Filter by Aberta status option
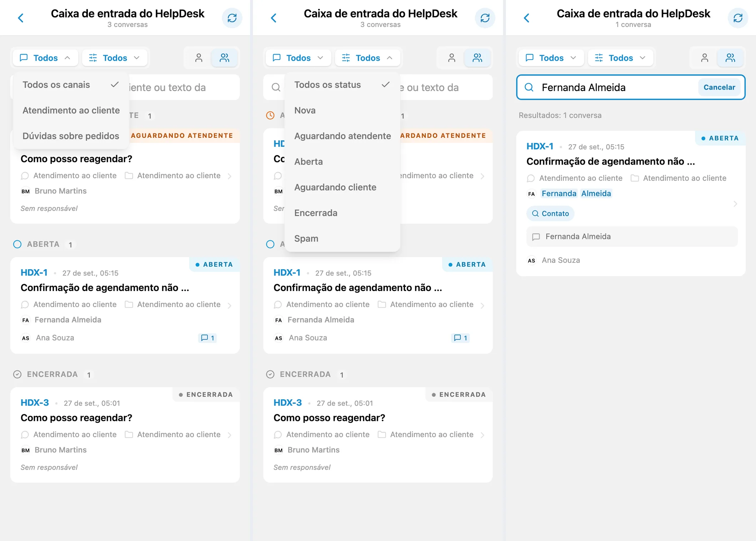Image resolution: width=756 pixels, height=541 pixels. click(x=342, y=162)
